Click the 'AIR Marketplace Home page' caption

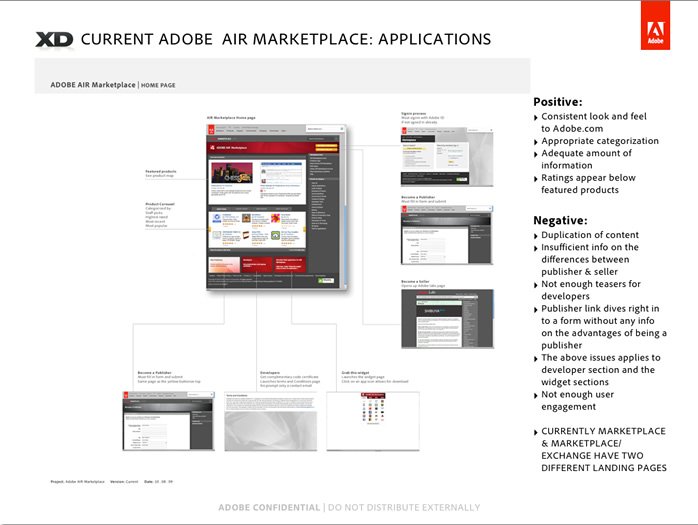231,118
